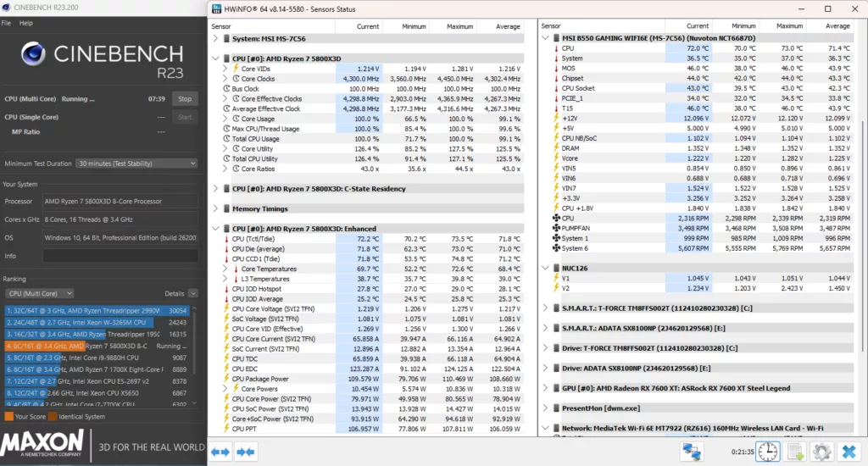Click the chip icon beside NUC126
Screen dimensions: 868x466
pyautogui.click(x=556, y=268)
